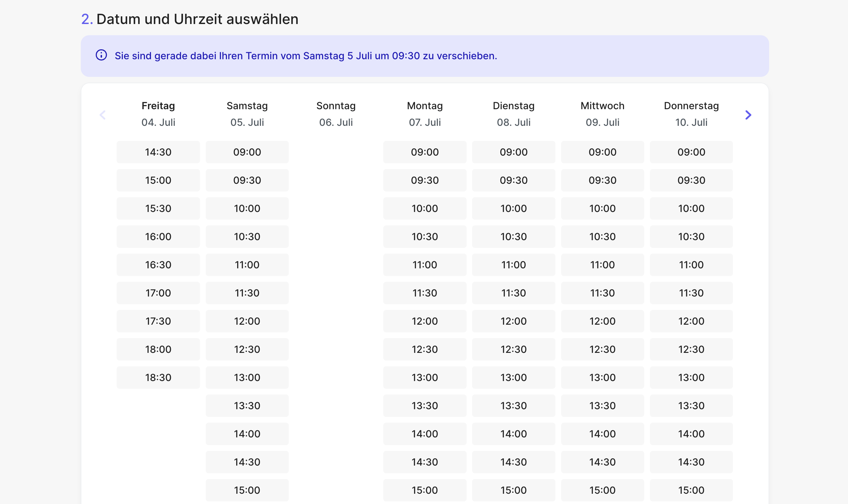Select 14:00 on Mittwoch 09. Juli

click(603, 434)
